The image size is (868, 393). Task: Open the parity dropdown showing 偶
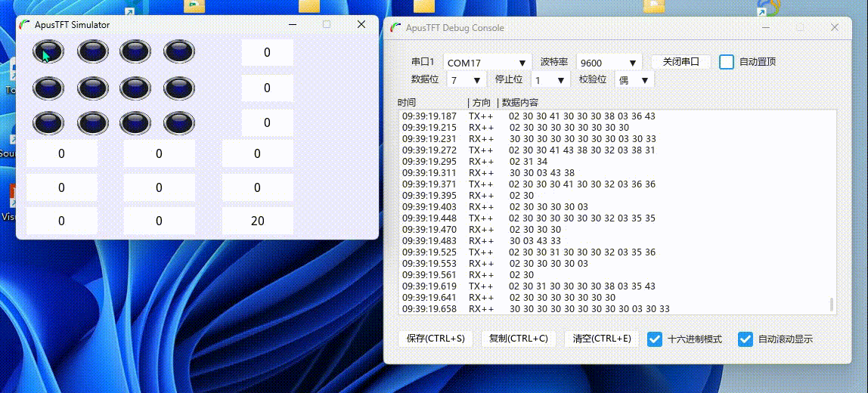(634, 80)
